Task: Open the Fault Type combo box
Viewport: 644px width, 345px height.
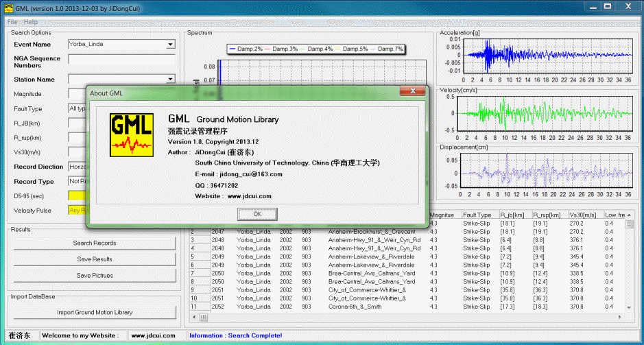Action: point(77,109)
